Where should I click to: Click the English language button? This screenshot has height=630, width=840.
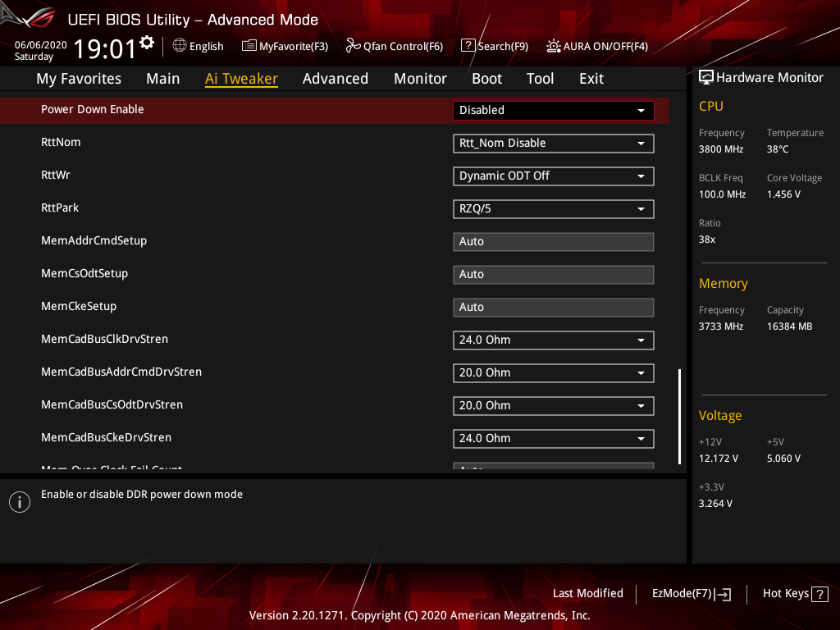coord(199,46)
